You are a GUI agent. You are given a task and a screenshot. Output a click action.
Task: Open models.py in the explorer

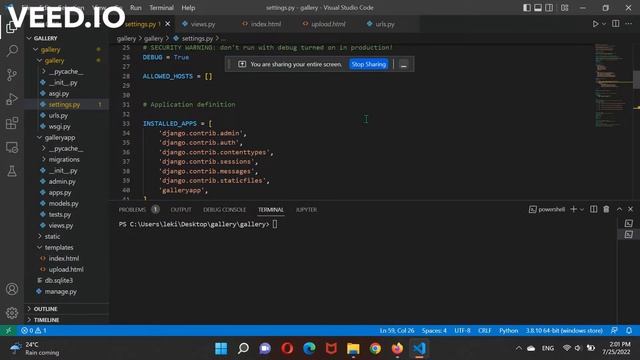[x=63, y=203]
